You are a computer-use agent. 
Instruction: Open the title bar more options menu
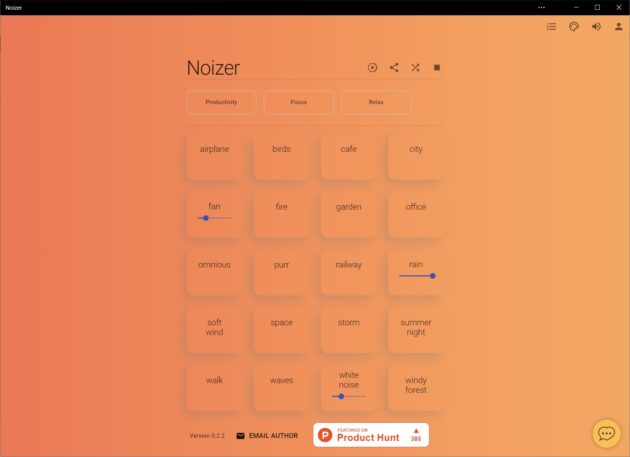541,7
